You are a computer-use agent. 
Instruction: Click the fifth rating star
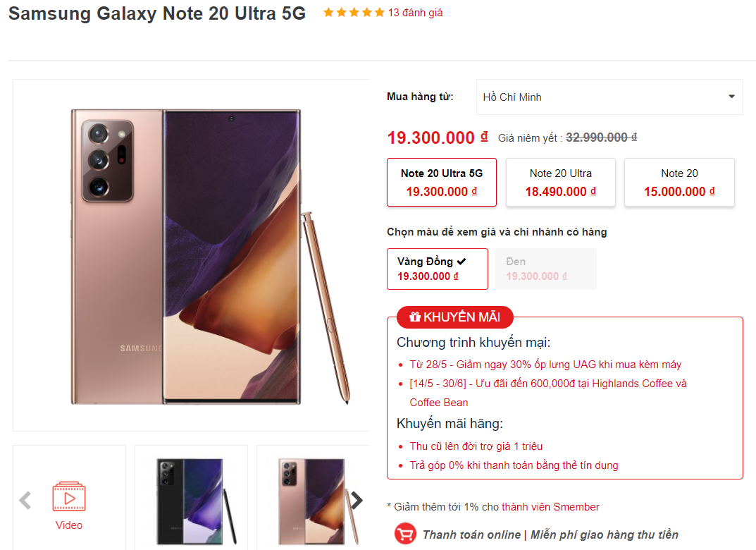click(380, 12)
